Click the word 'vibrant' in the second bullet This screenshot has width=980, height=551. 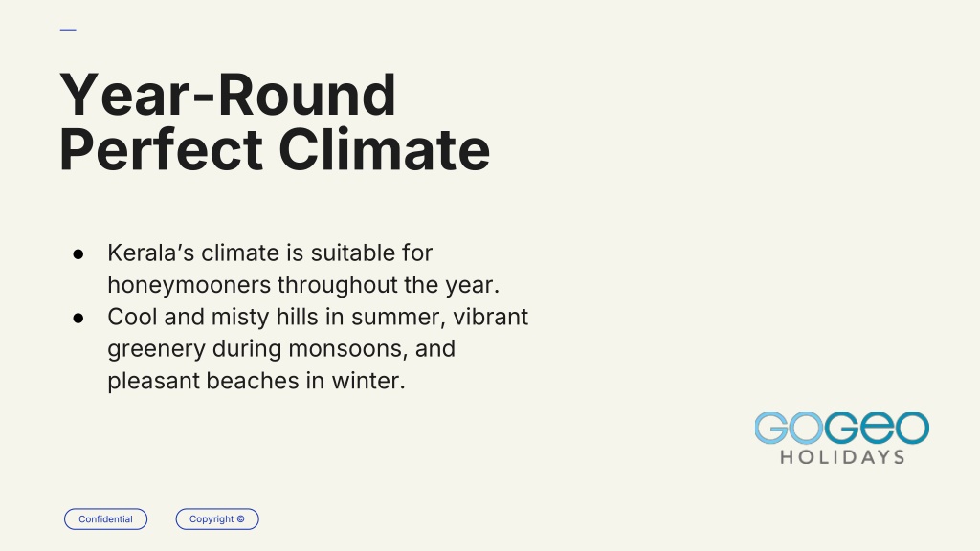(x=491, y=317)
